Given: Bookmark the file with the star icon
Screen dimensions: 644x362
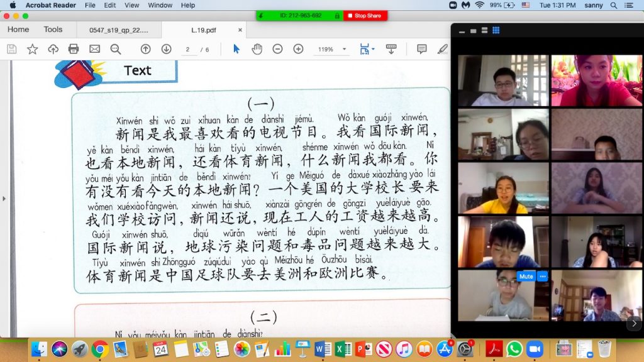Looking at the screenshot, I should 32,49.
